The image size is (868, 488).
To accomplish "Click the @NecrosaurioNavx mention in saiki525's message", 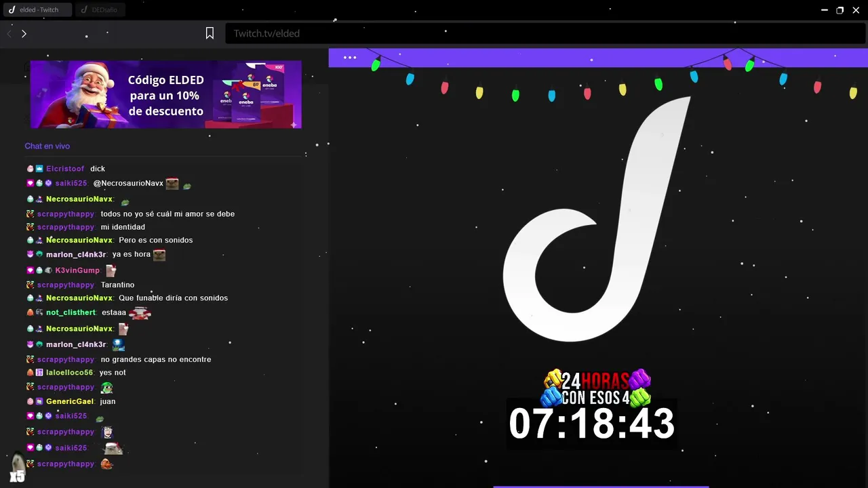I will click(128, 184).
